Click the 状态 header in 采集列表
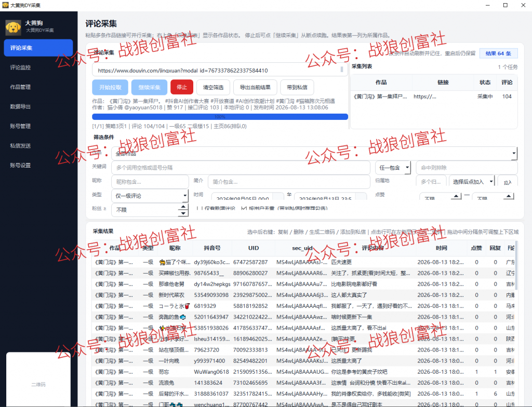 click(485, 83)
